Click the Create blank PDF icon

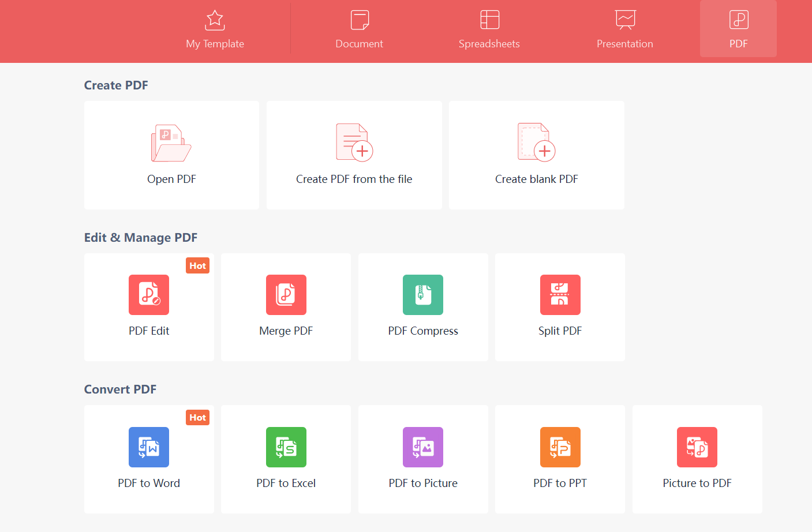click(x=536, y=142)
